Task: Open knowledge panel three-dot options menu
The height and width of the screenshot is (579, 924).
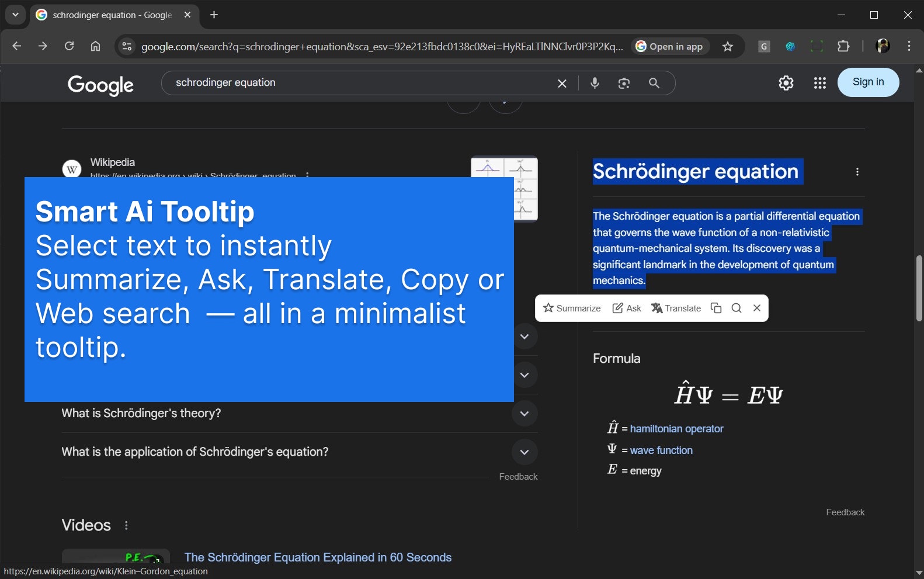Action: [857, 172]
